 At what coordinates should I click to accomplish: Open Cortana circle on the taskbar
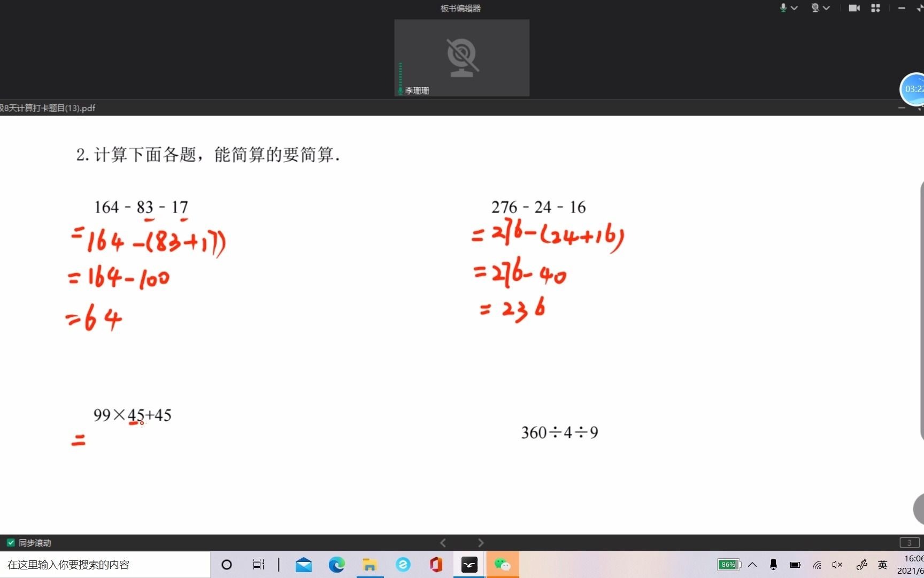click(x=227, y=565)
